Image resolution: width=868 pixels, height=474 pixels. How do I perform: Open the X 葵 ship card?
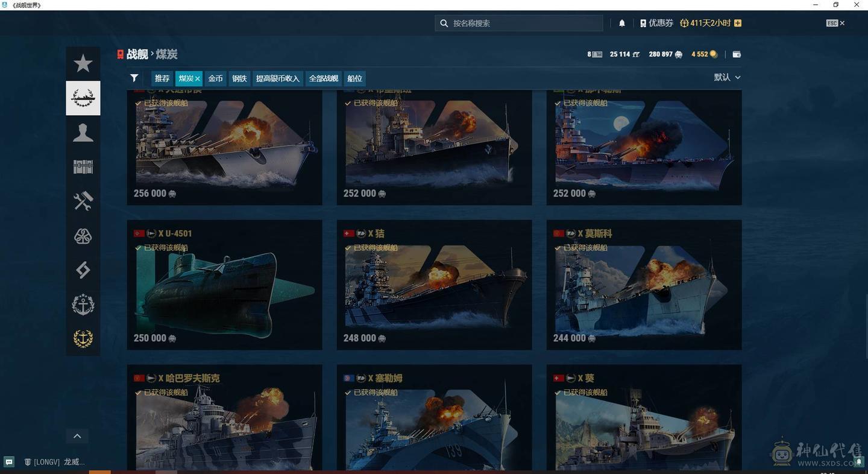tap(644, 417)
